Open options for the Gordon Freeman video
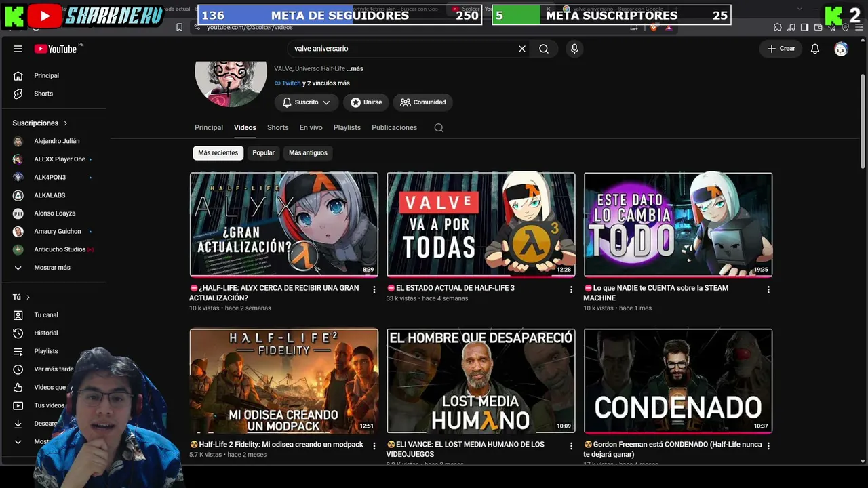The height and width of the screenshot is (488, 868). tap(768, 446)
